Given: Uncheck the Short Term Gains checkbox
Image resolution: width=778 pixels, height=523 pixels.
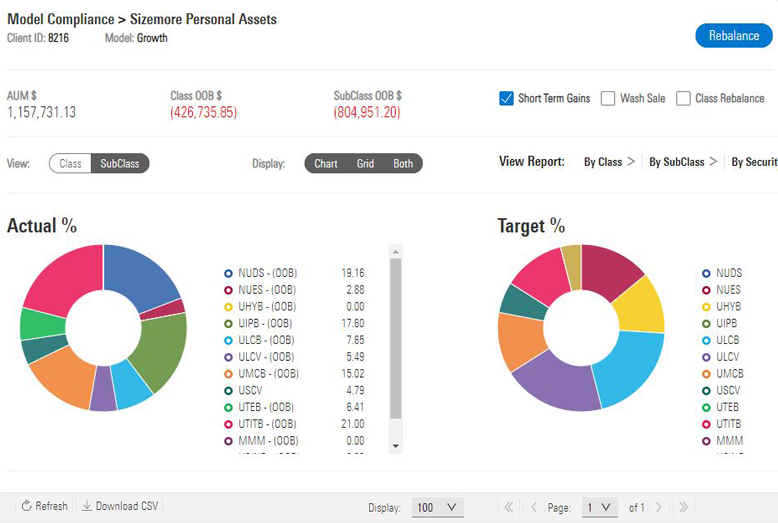Looking at the screenshot, I should 506,98.
